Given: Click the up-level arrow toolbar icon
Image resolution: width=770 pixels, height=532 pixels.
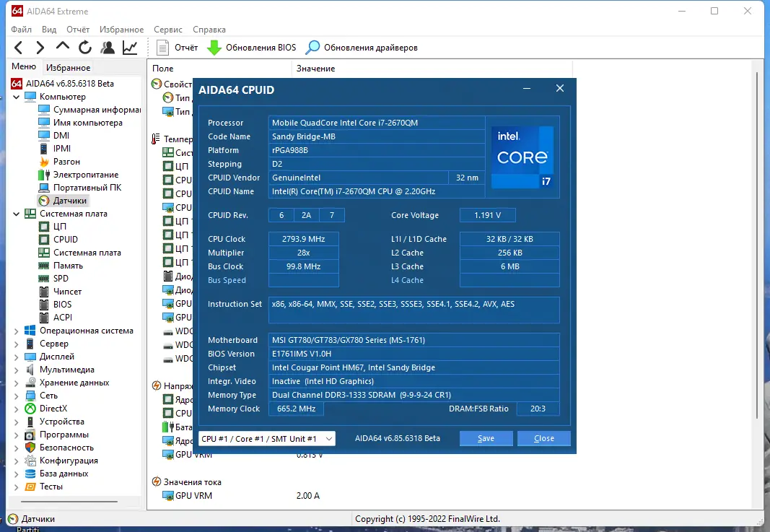Looking at the screenshot, I should pos(62,47).
